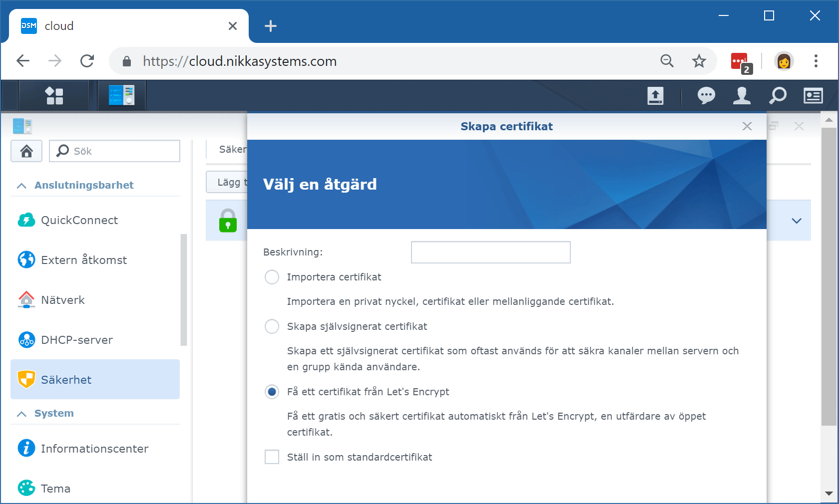
Task: Close the Skapa certifikat dialog
Action: click(747, 126)
